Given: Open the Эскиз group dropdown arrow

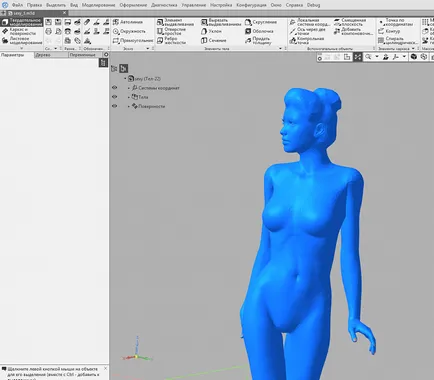Looking at the screenshot, I should 148,49.
